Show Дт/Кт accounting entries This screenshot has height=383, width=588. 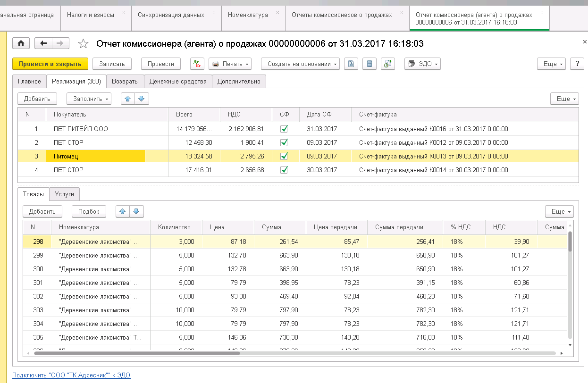(197, 64)
